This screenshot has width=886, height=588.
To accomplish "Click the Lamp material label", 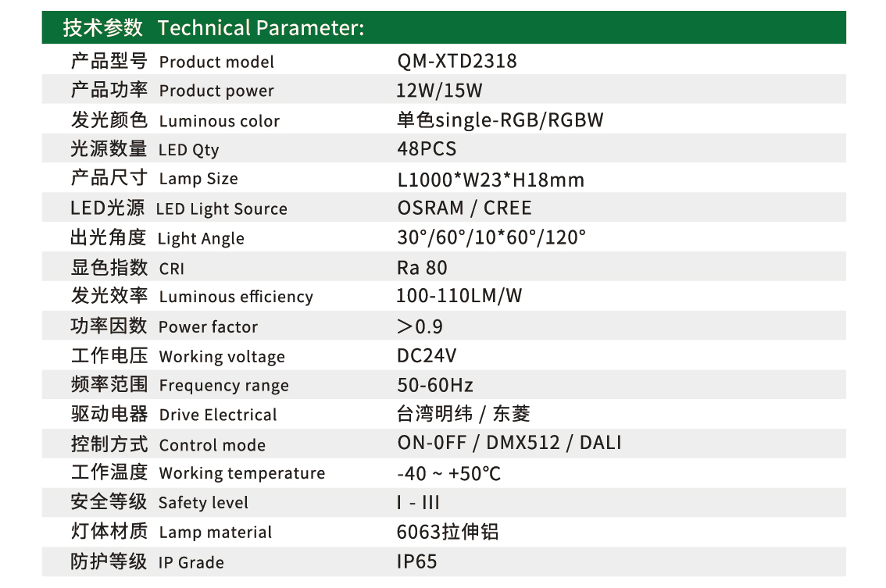I will (x=215, y=533).
